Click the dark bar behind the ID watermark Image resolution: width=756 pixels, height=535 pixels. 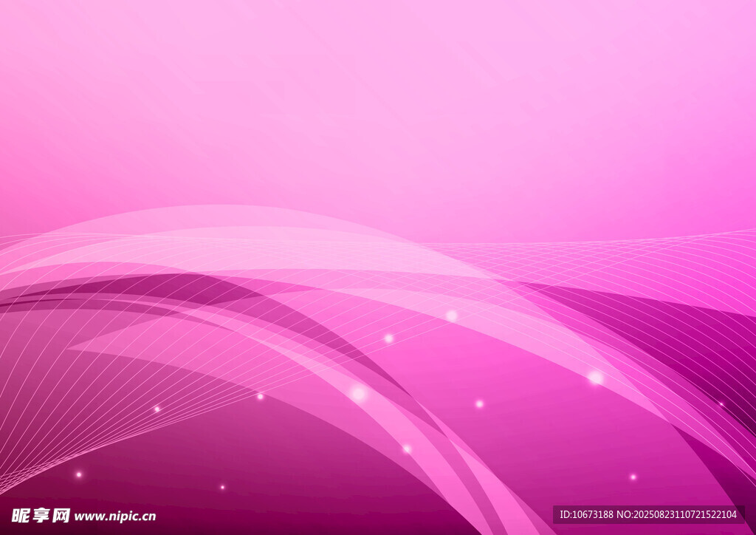click(x=739, y=515)
